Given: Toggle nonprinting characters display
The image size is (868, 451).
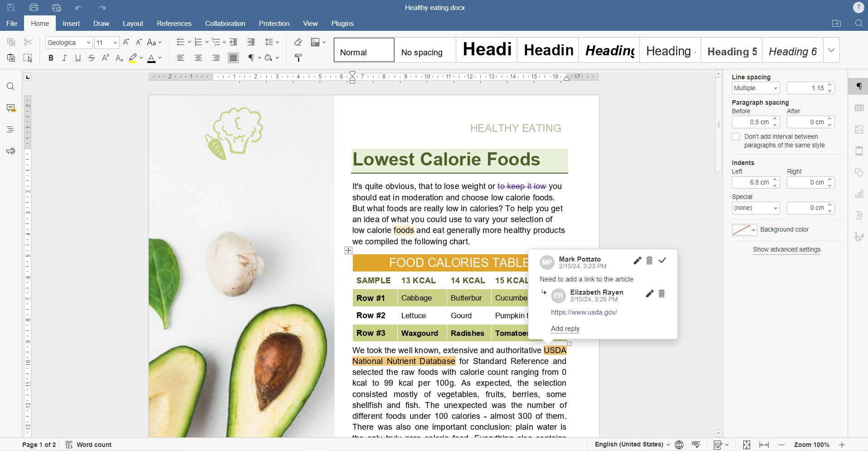Looking at the screenshot, I should (x=251, y=58).
